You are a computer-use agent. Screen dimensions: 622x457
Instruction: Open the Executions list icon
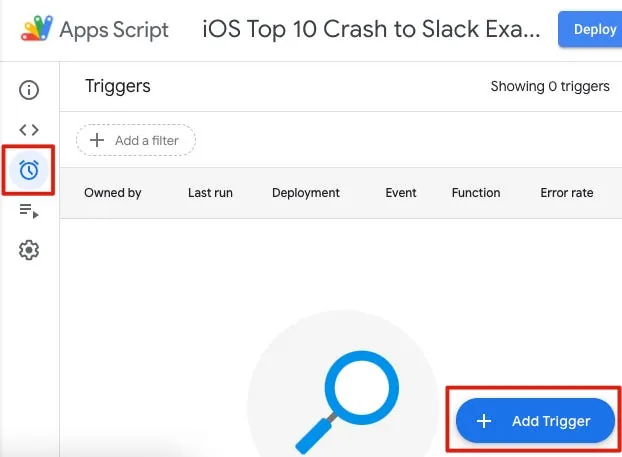[29, 210]
